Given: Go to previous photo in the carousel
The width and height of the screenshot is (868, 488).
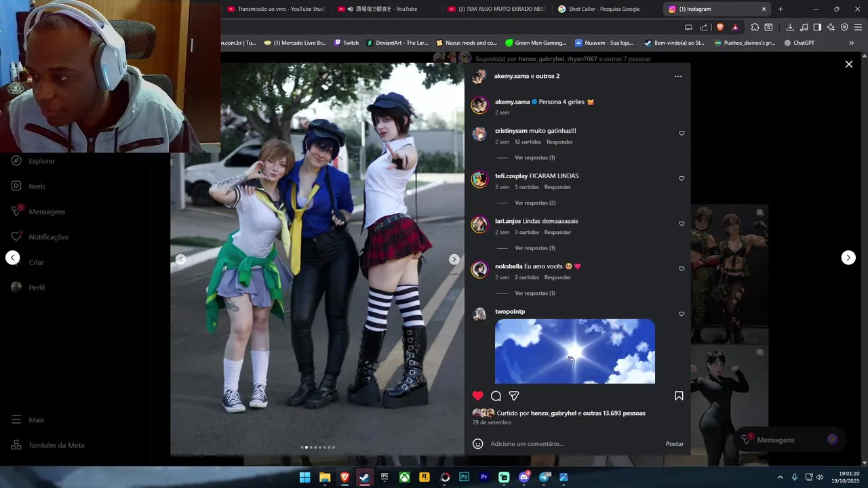Looking at the screenshot, I should (180, 259).
